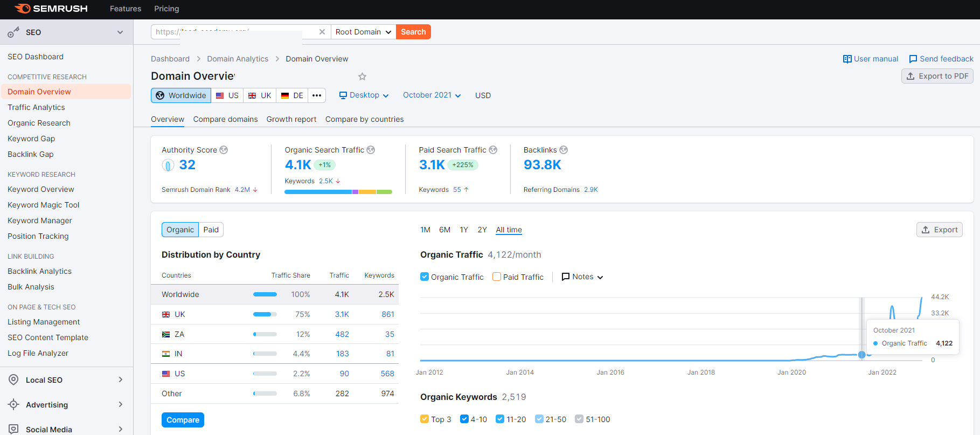980x435 pixels.
Task: Open the Root Domain dropdown
Action: 363,32
